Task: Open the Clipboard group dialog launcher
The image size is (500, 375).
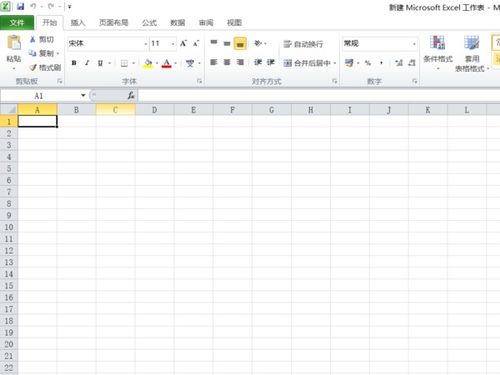Action: pos(60,81)
